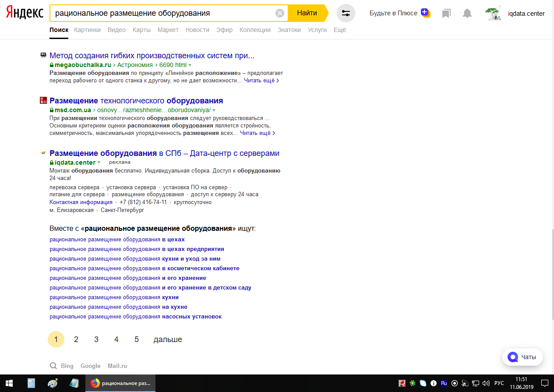Click the Найти search button
The image size is (554, 392).
coord(307,13)
